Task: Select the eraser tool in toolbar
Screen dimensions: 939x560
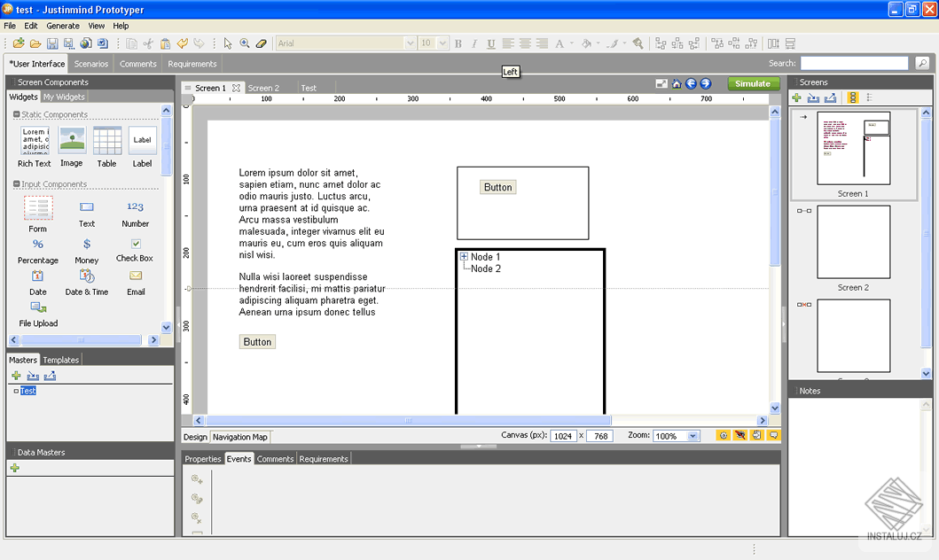Action: tap(261, 43)
